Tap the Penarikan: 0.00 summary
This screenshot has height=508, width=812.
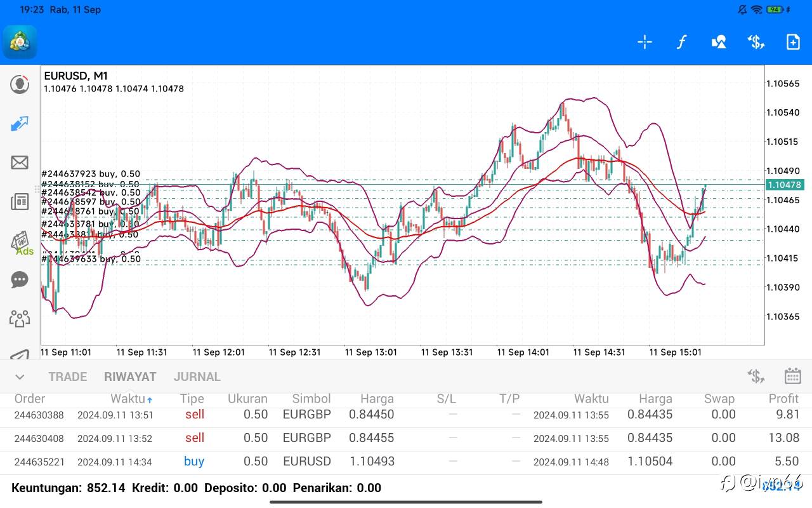point(337,488)
